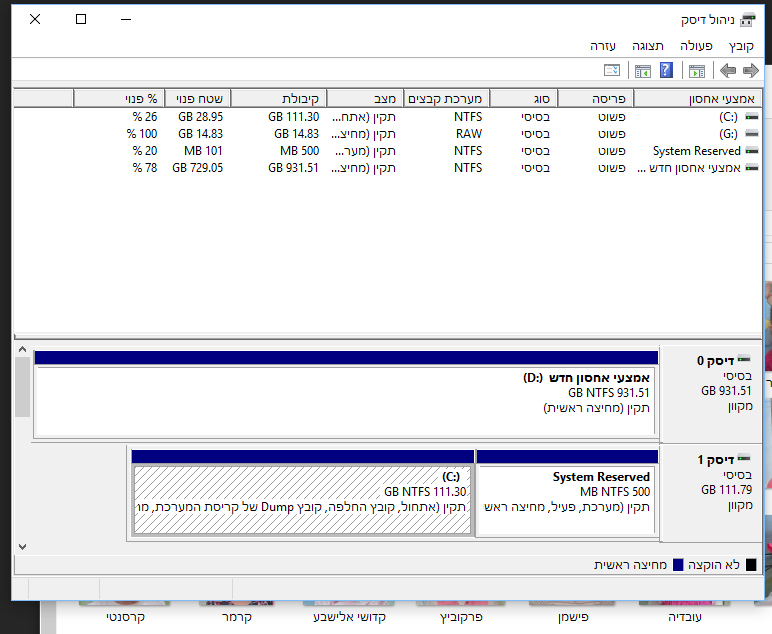Click the blue מחיצה ראשית legend swatch
This screenshot has width=772, height=634.
tap(678, 565)
